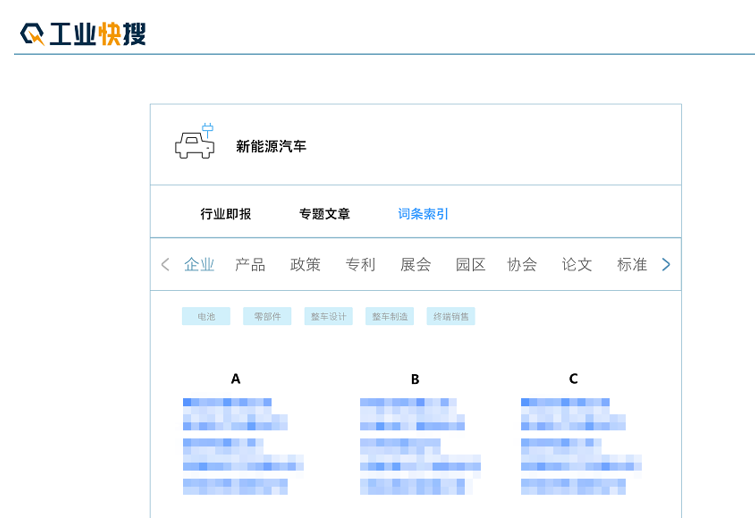Select the 展会 category
Viewport: 755px width, 526px height.
pyautogui.click(x=415, y=265)
